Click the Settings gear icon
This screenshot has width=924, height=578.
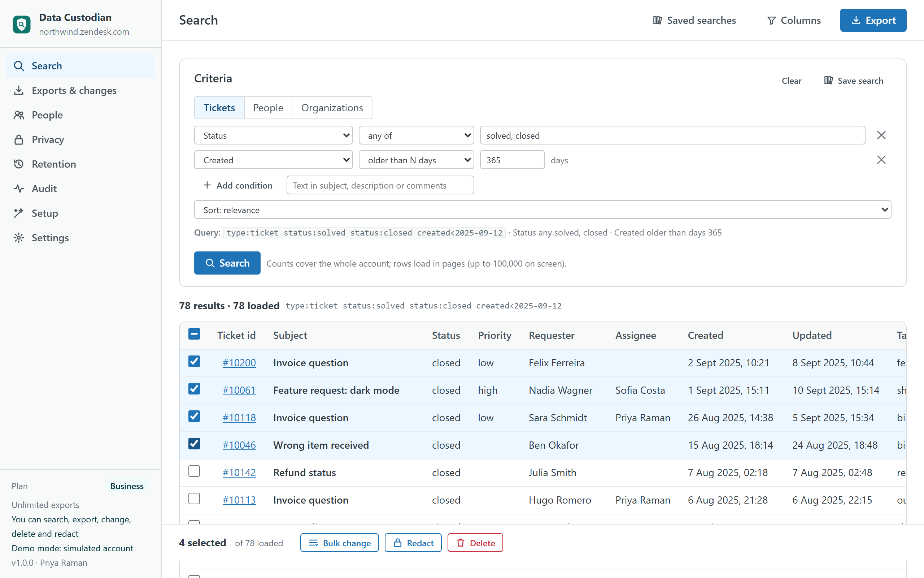(x=19, y=238)
